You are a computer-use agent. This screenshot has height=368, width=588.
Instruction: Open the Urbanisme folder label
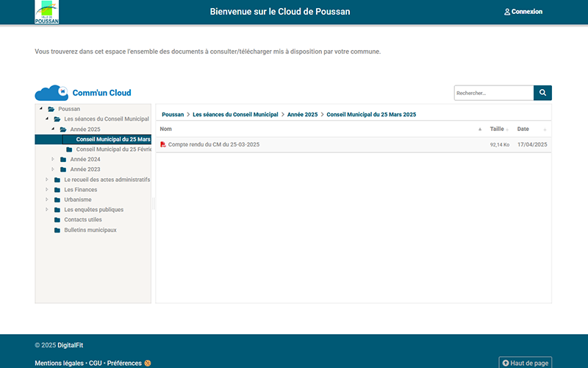click(x=78, y=199)
